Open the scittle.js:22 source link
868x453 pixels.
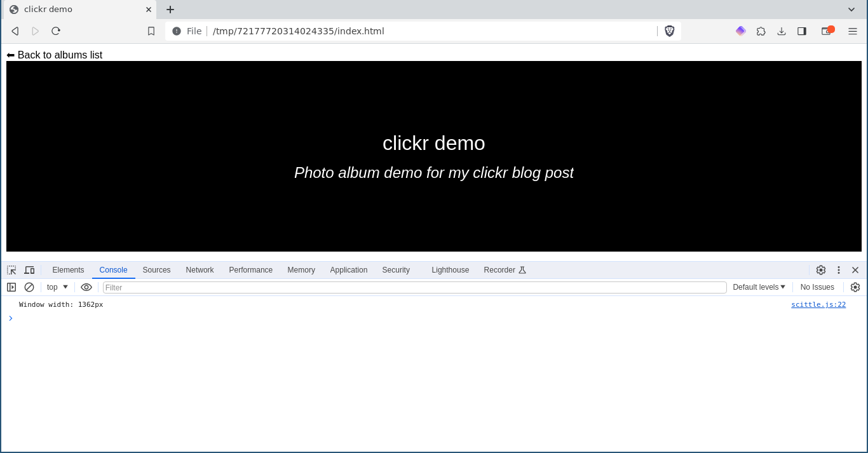tap(818, 304)
